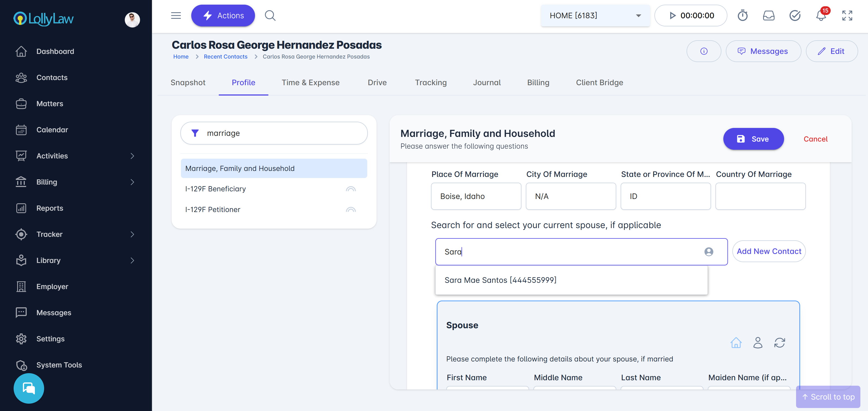Start the 00:00:00 timer
The height and width of the screenshot is (411, 868).
point(672,16)
